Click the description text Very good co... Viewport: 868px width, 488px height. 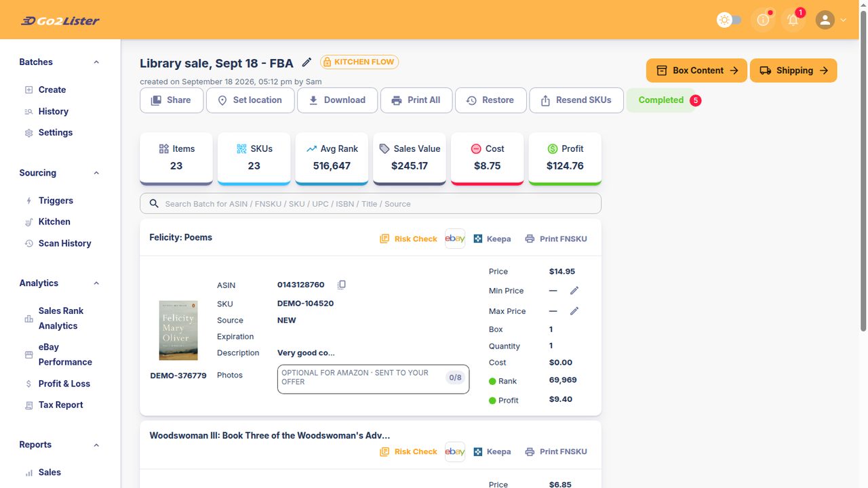click(306, 352)
